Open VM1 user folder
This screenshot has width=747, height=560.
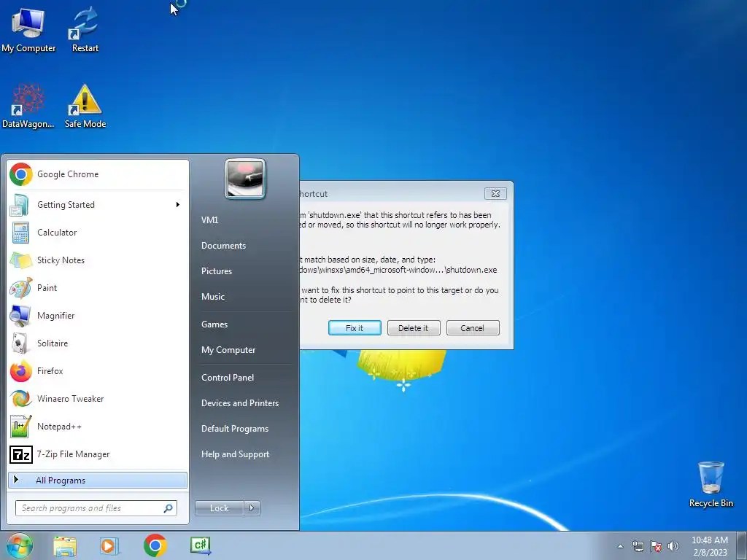point(209,220)
